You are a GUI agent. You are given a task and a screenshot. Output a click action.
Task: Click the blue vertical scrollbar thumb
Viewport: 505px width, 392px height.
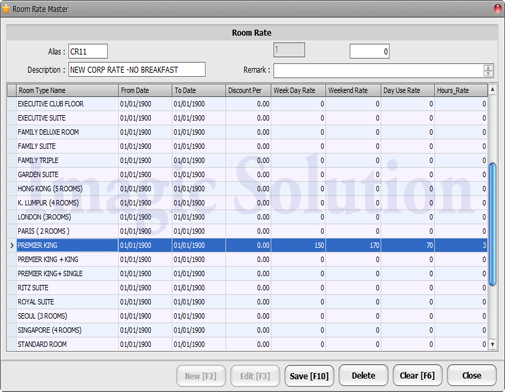[492, 224]
